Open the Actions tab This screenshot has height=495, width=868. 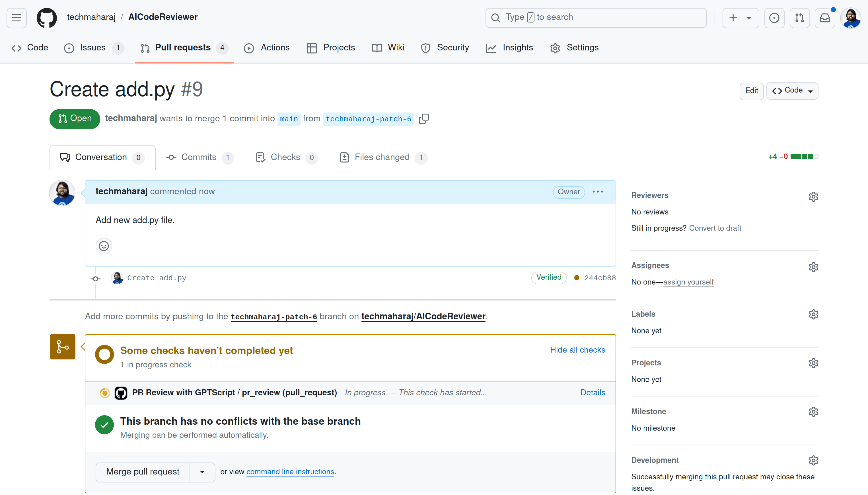[267, 48]
